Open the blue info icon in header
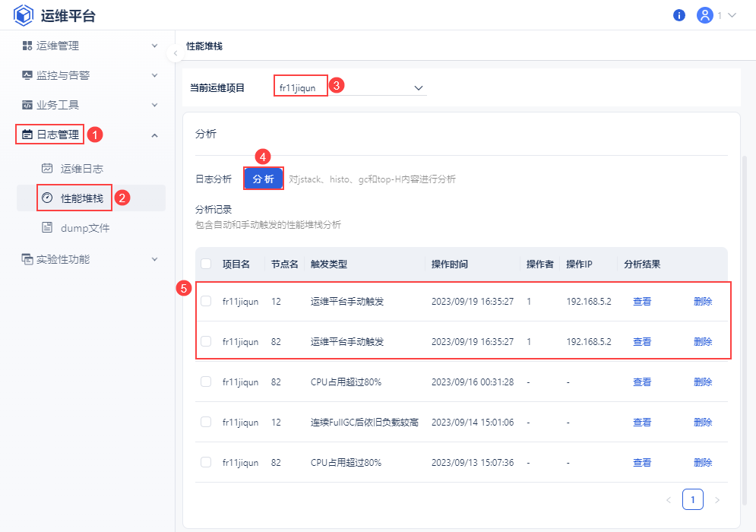The height and width of the screenshot is (532, 756). pos(679,15)
